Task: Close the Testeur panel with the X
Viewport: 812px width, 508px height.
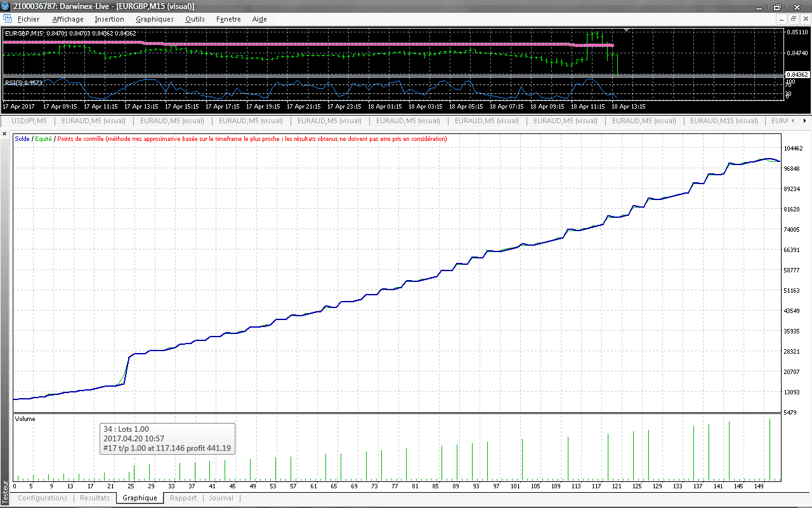Action: [5, 135]
